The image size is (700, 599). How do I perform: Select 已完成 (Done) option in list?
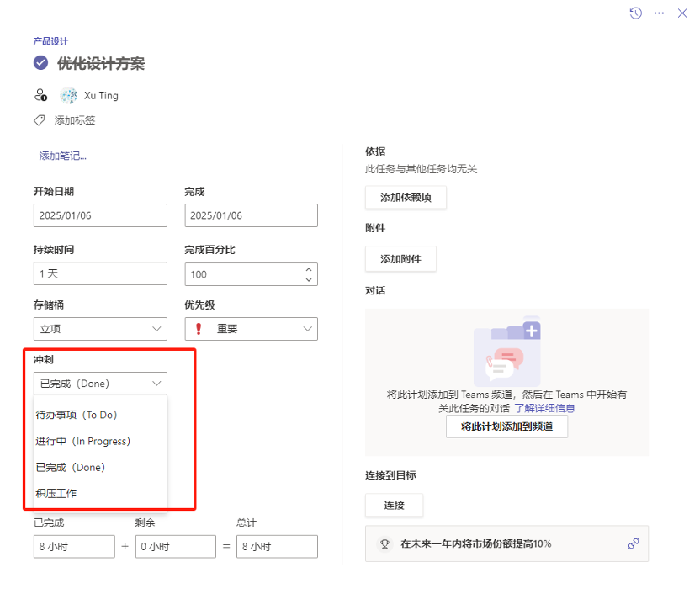click(x=100, y=467)
